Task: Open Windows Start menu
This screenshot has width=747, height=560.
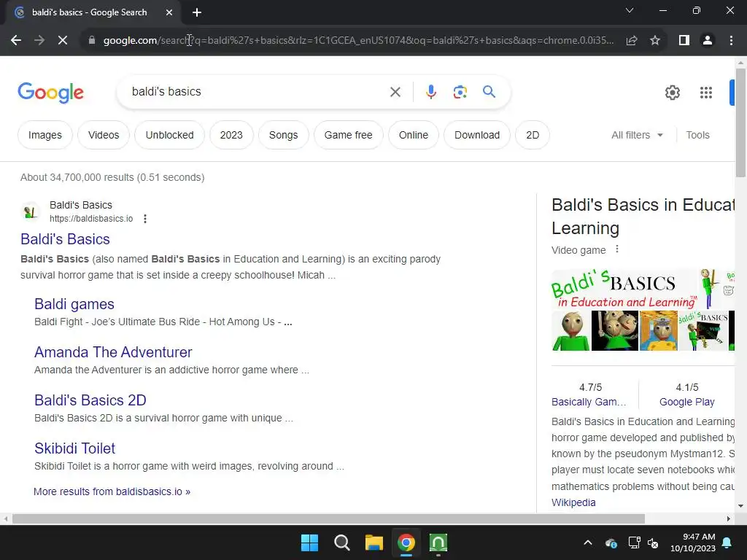Action: (x=309, y=542)
